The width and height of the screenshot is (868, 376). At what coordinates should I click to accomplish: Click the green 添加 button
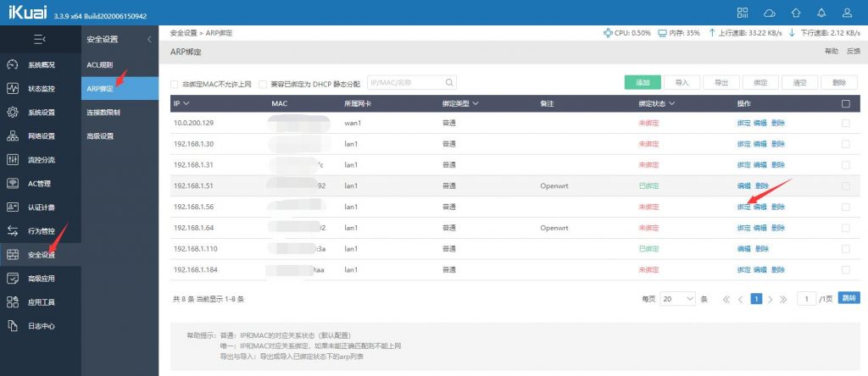643,82
